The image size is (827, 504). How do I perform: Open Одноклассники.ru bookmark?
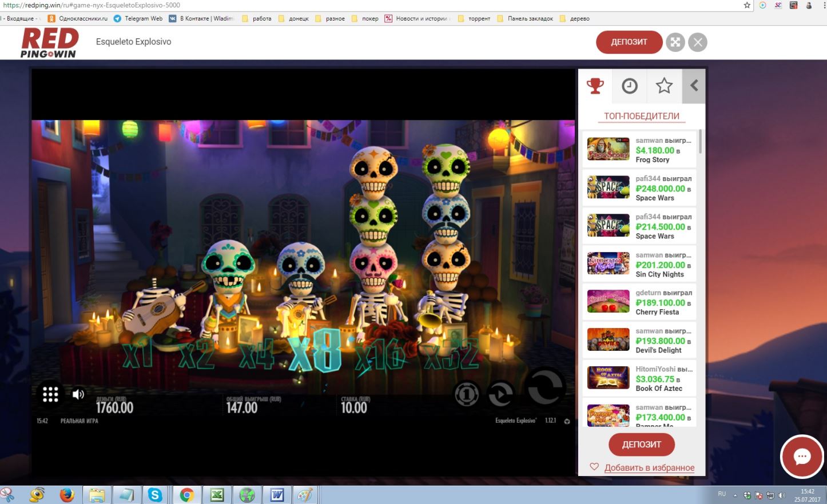[x=78, y=18]
